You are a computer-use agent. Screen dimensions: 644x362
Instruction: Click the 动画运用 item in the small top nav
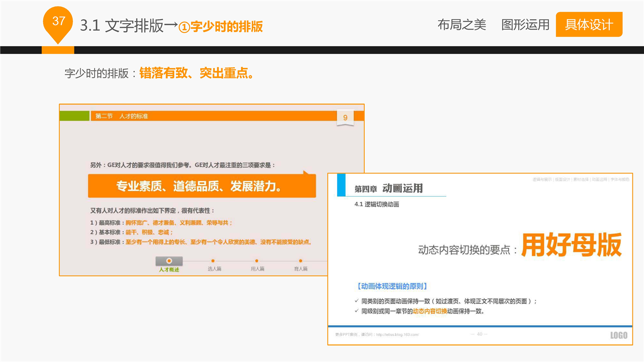pos(599,179)
